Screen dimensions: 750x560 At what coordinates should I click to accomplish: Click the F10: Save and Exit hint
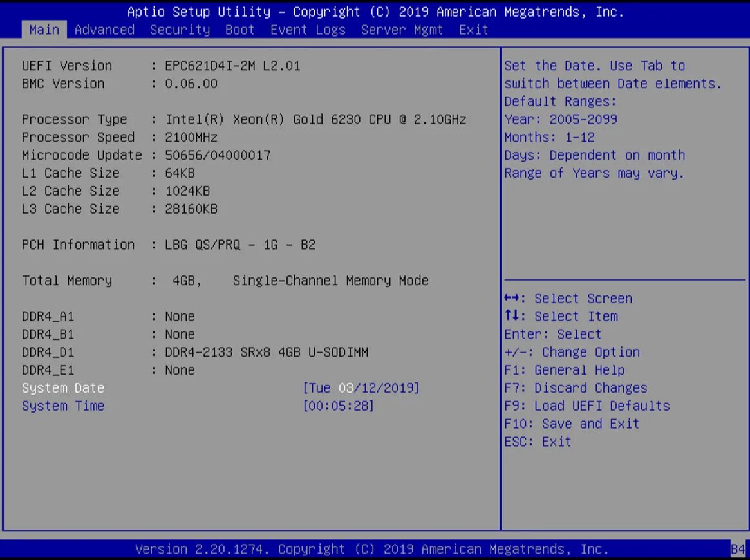click(x=572, y=424)
